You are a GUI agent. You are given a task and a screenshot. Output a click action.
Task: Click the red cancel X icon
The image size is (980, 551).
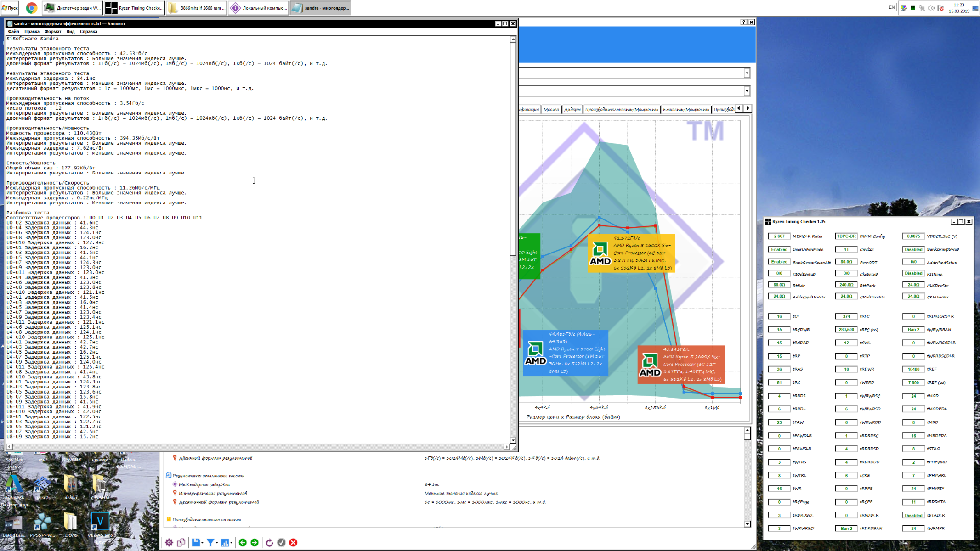pos(293,543)
